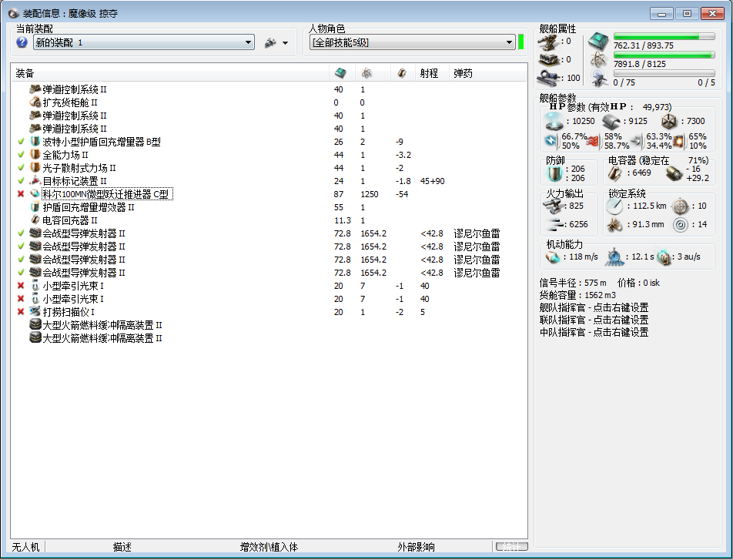Click 中队指挥官 - 点击右键设置

click(594, 332)
